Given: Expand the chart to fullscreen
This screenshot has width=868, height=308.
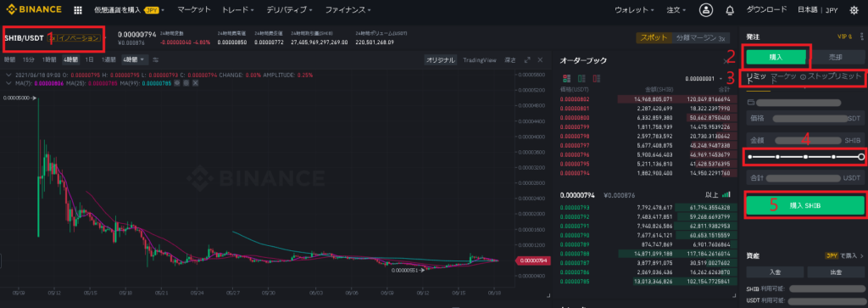Looking at the screenshot, I should click(x=527, y=60).
